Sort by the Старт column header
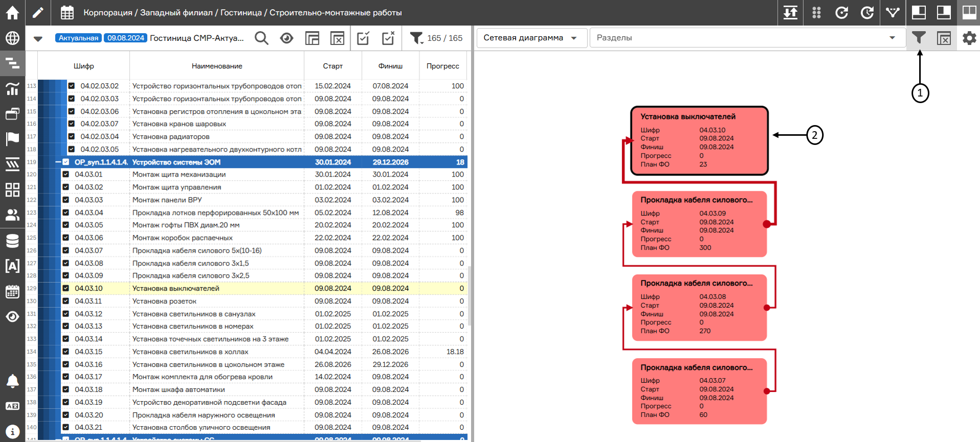 pyautogui.click(x=333, y=66)
